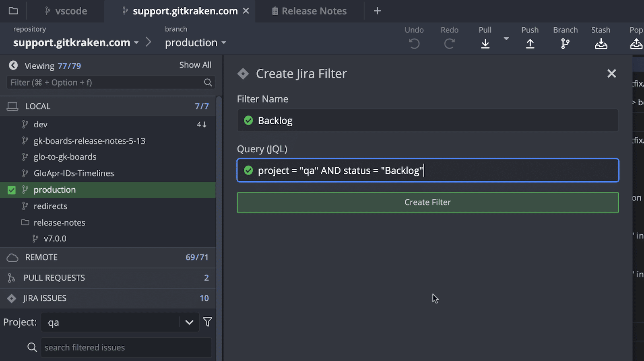Open the Pull options dropdown arrow

506,39
